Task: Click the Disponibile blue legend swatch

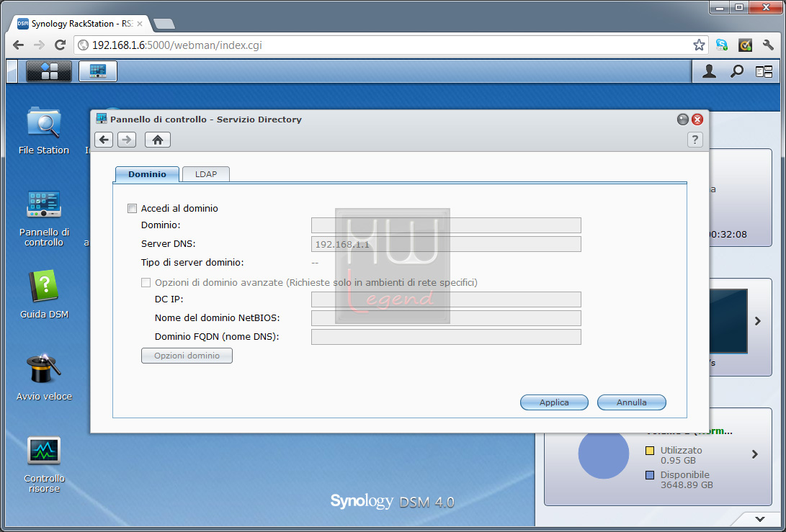Action: click(x=650, y=475)
